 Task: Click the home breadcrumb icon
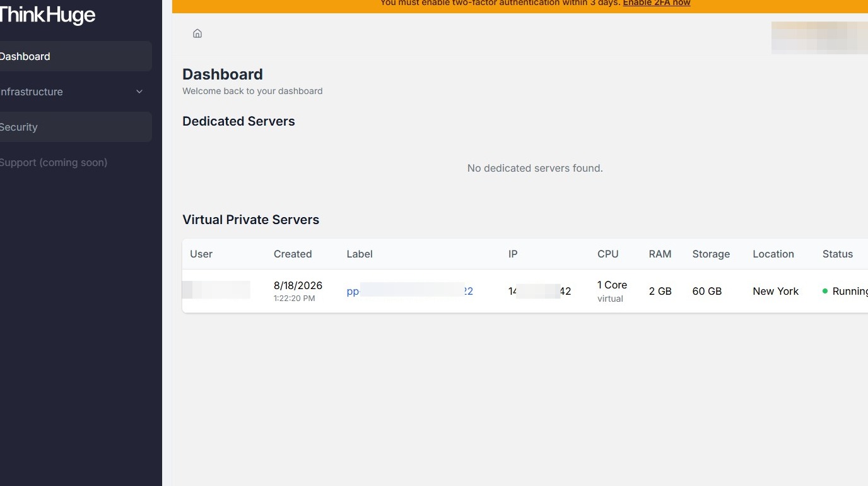click(x=197, y=33)
